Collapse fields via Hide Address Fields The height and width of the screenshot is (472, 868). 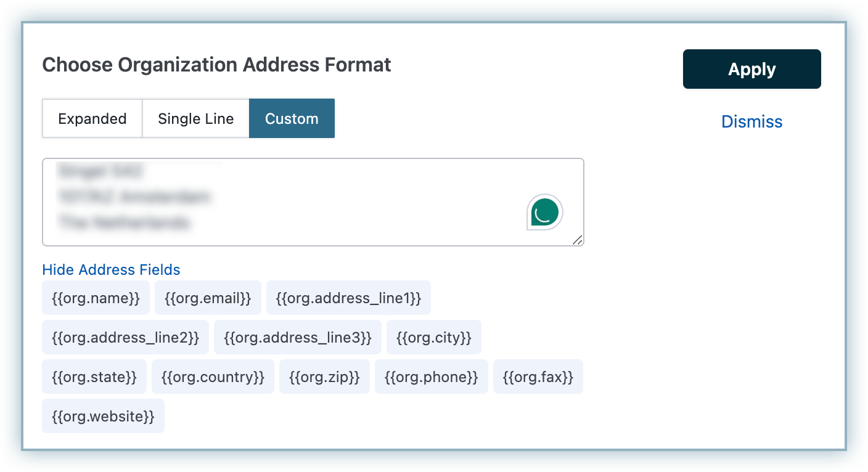point(111,270)
